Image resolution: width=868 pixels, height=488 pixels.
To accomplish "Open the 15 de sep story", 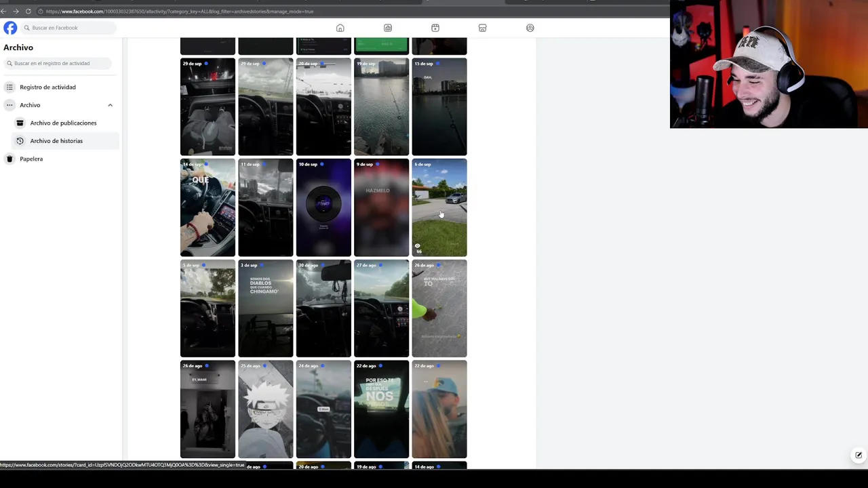I will tap(439, 106).
